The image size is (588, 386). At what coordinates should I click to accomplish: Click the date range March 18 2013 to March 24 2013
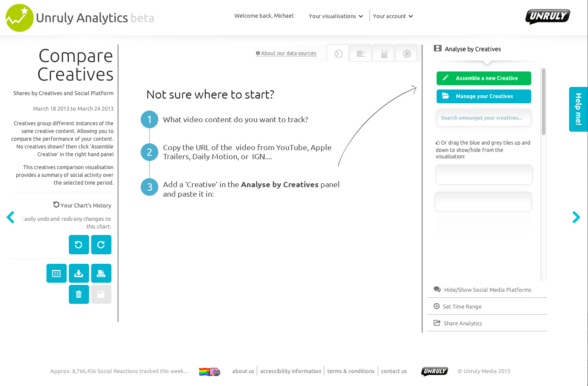(74, 108)
